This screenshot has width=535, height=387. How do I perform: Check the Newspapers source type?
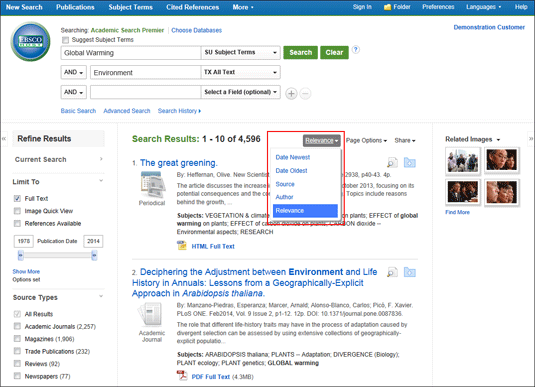tap(17, 376)
